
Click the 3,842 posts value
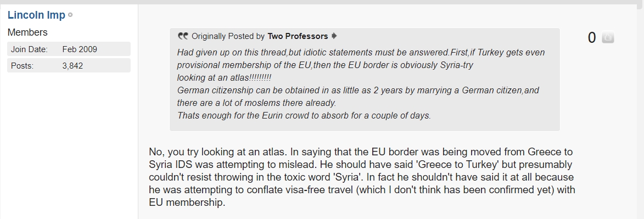72,66
